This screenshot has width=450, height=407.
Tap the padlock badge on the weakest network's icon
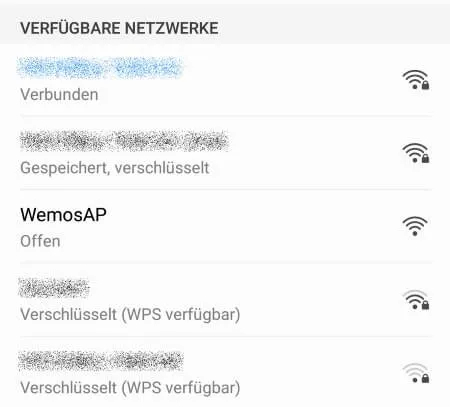click(x=425, y=378)
